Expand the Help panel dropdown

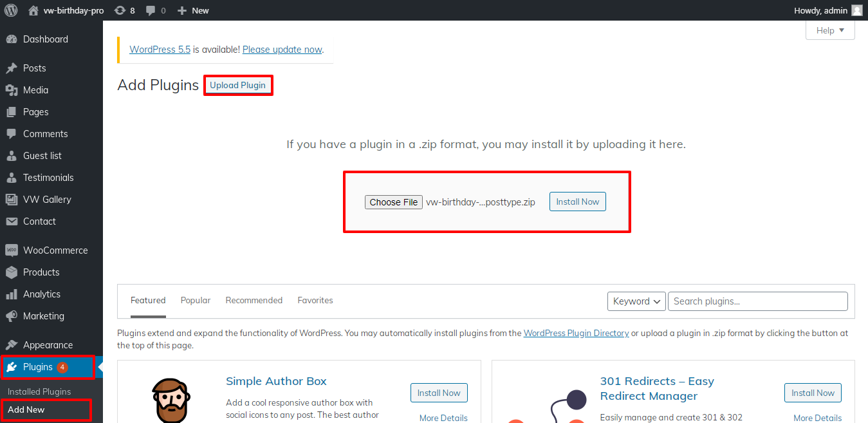coord(830,30)
